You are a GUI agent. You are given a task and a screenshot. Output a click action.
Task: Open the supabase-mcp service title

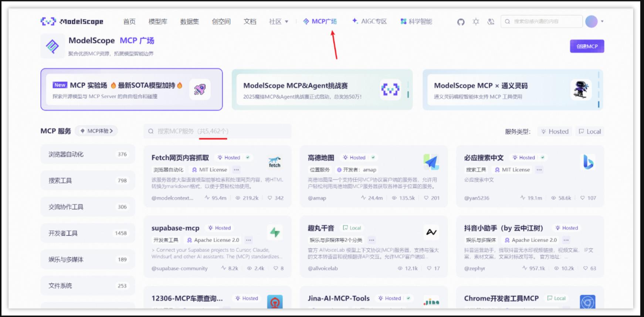coord(175,228)
